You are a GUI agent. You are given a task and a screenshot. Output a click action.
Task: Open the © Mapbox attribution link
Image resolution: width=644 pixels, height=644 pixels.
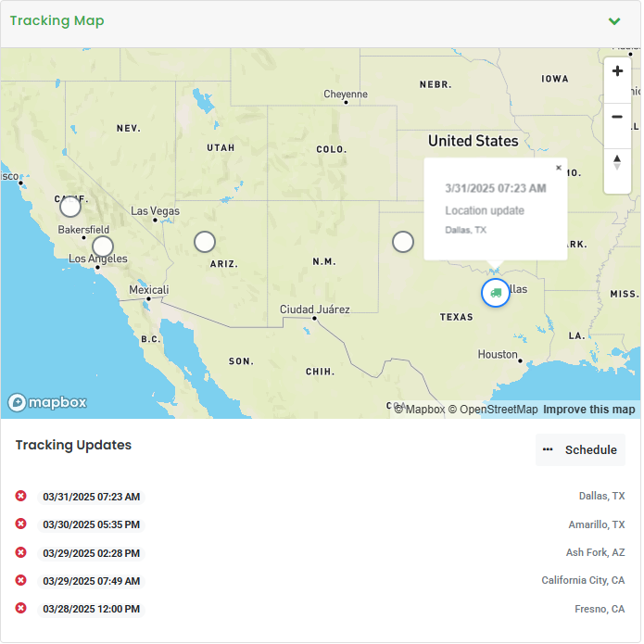[420, 410]
